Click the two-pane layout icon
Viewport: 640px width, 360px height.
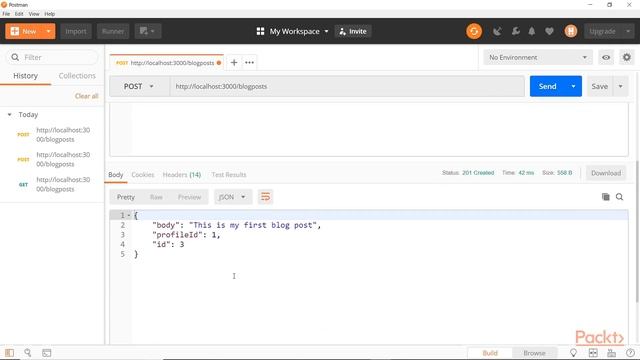click(593, 353)
